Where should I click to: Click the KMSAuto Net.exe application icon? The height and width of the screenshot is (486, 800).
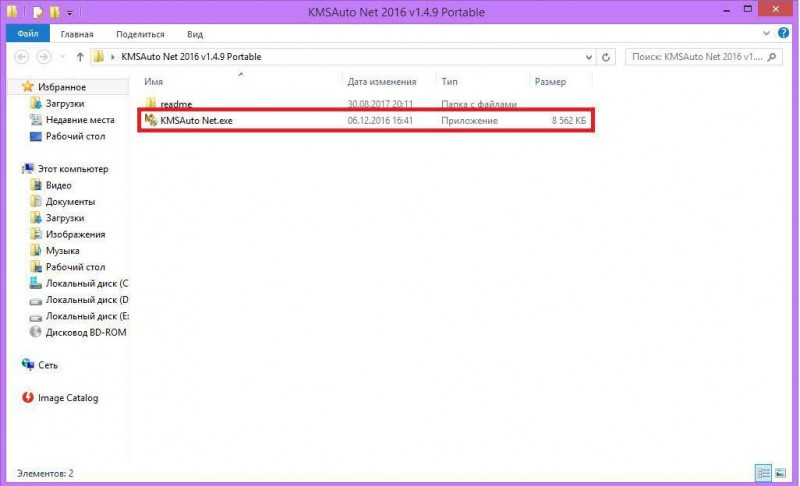click(x=151, y=120)
